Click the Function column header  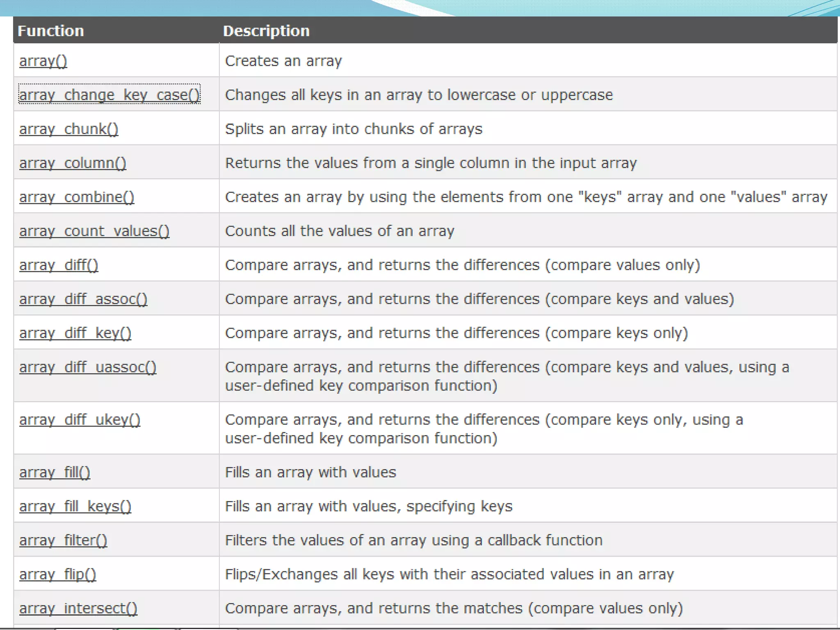tap(51, 31)
